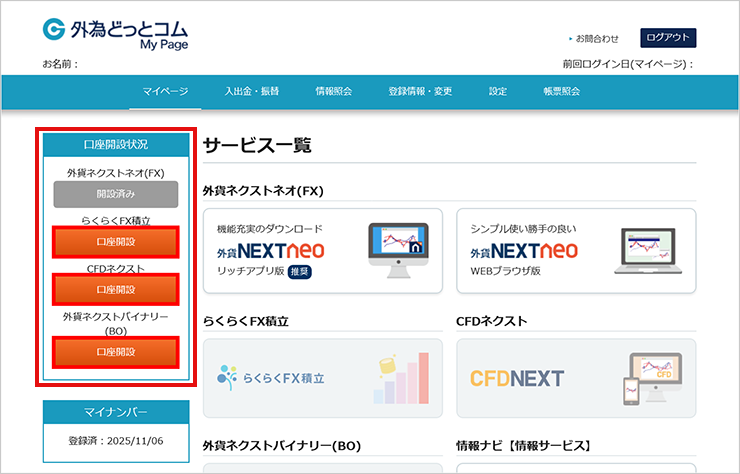Viewport: 740px width, 474px height.
Task: Click 口座開設 under CFDネクスト
Action: click(116, 289)
